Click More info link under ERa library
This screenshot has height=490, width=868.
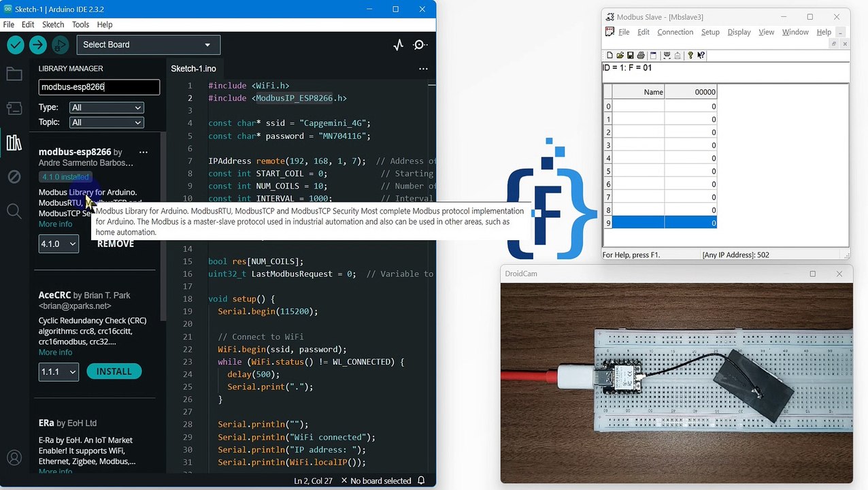55,471
